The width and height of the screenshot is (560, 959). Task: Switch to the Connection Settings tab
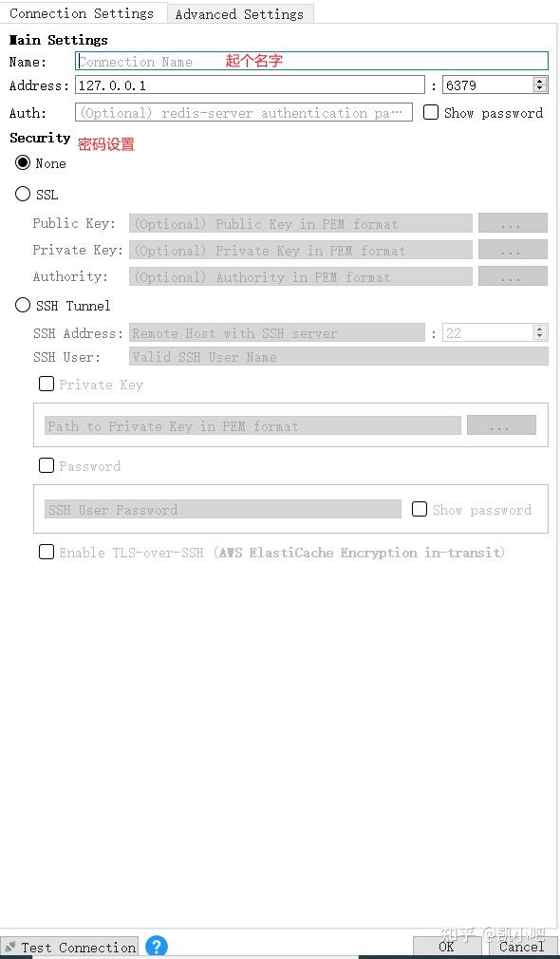[x=84, y=13]
